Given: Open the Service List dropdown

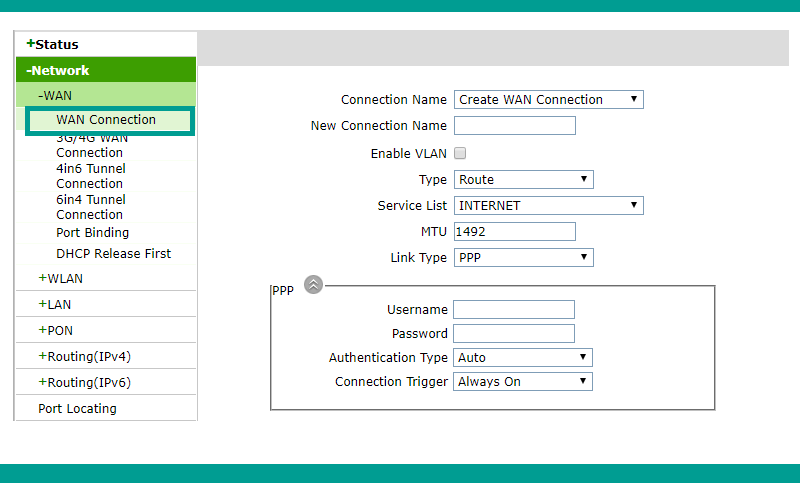Looking at the screenshot, I should [x=548, y=206].
